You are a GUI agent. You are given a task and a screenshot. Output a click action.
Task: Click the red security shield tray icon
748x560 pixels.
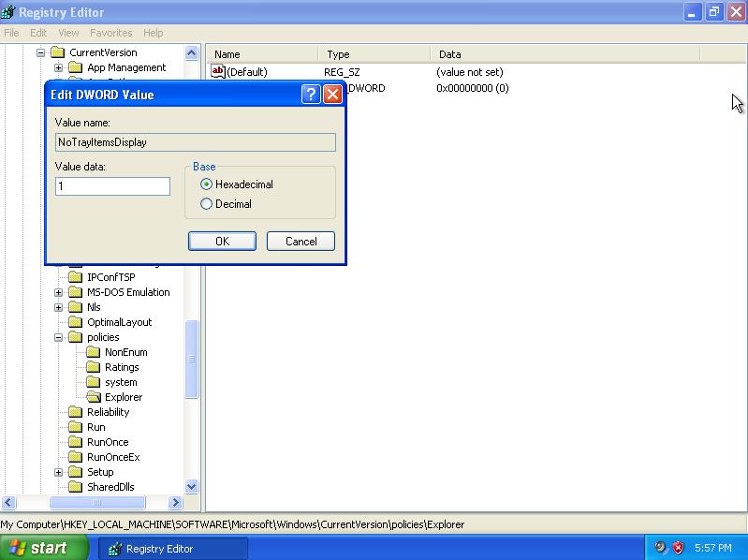point(678,548)
